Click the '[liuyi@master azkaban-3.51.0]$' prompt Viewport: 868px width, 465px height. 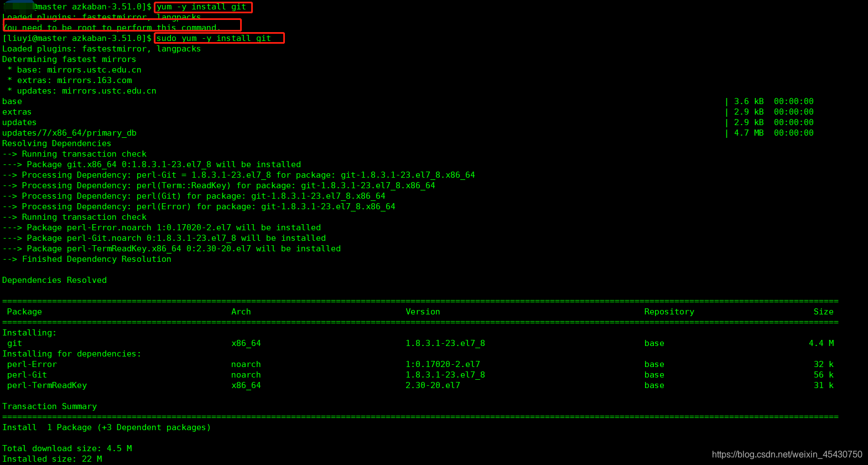tap(77, 38)
